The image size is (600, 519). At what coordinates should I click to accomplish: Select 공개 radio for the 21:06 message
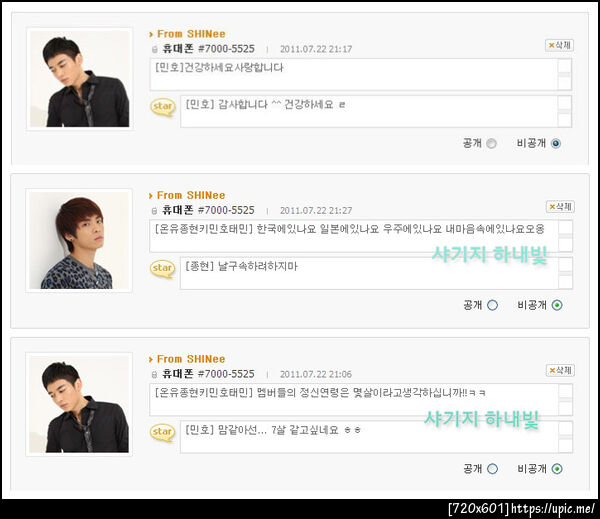[x=492, y=469]
